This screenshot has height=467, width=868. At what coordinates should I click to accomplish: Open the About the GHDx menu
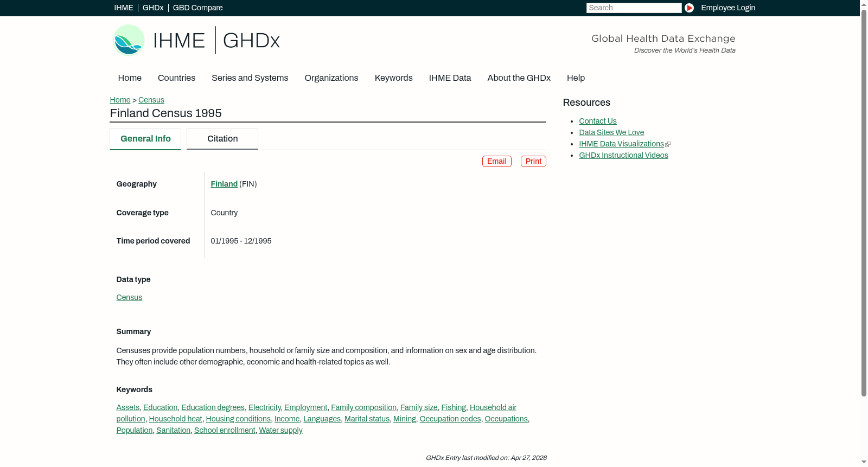coord(519,78)
